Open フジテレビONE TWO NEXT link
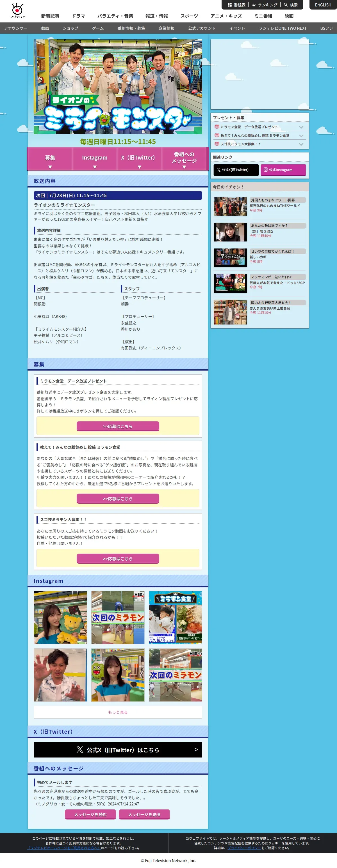 pyautogui.click(x=283, y=28)
